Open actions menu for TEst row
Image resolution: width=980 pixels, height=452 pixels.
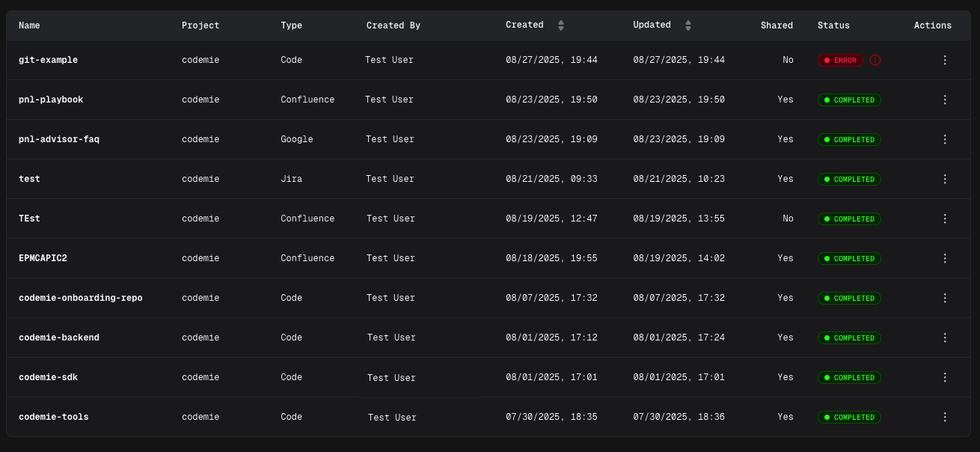[x=944, y=219]
